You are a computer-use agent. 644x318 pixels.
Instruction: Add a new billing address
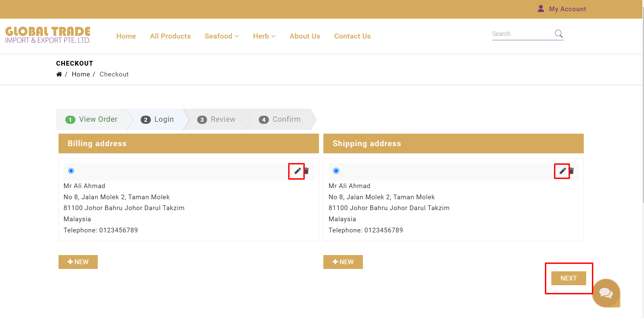click(78, 262)
